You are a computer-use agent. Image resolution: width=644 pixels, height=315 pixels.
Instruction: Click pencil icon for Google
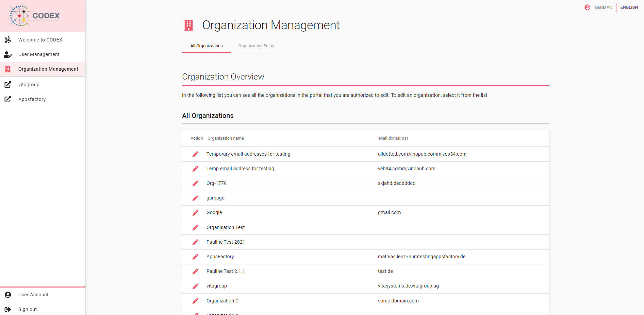click(x=195, y=213)
